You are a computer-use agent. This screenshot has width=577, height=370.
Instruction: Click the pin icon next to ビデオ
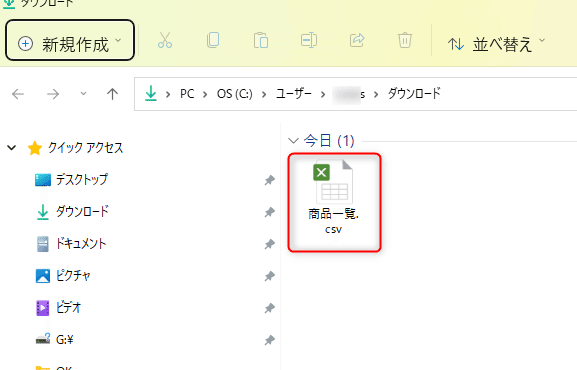pos(270,308)
